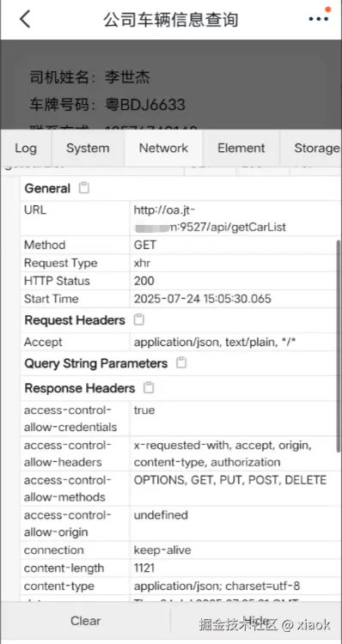
Task: Copy the General section via clipboard icon
Action: coord(84,188)
